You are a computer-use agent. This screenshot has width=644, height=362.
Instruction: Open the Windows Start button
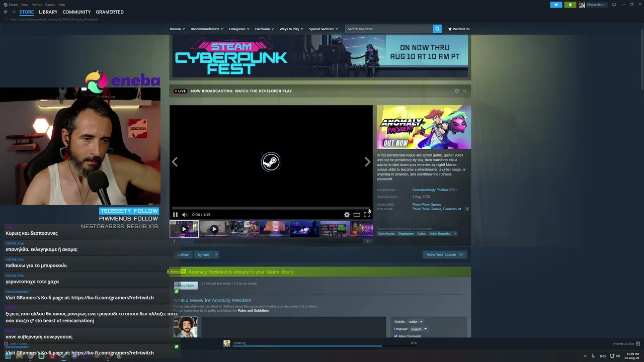tap(8, 356)
